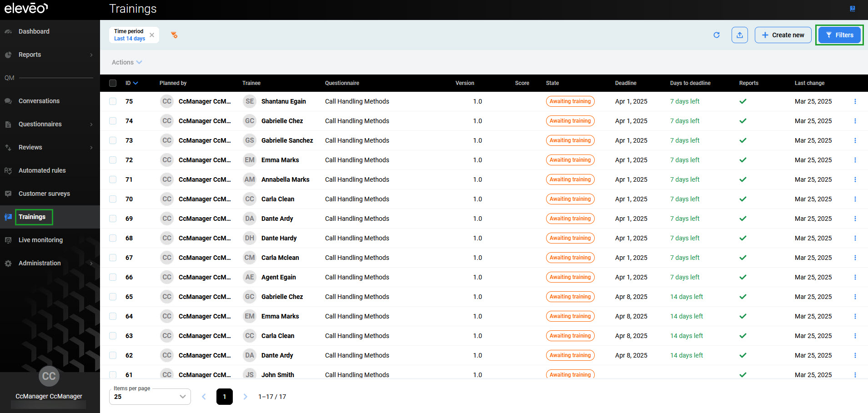Open the Items per page dropdown
The width and height of the screenshot is (868, 413).
tap(150, 397)
